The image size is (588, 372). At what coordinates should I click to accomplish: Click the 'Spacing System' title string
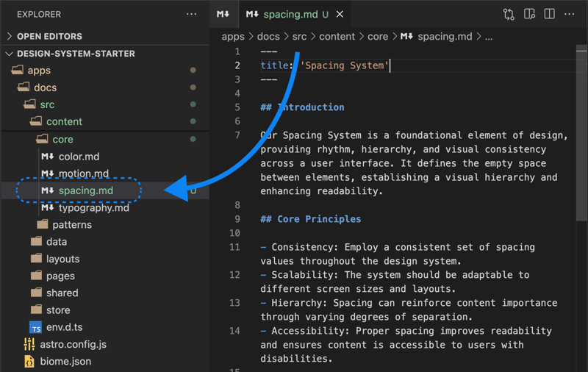[x=344, y=65]
